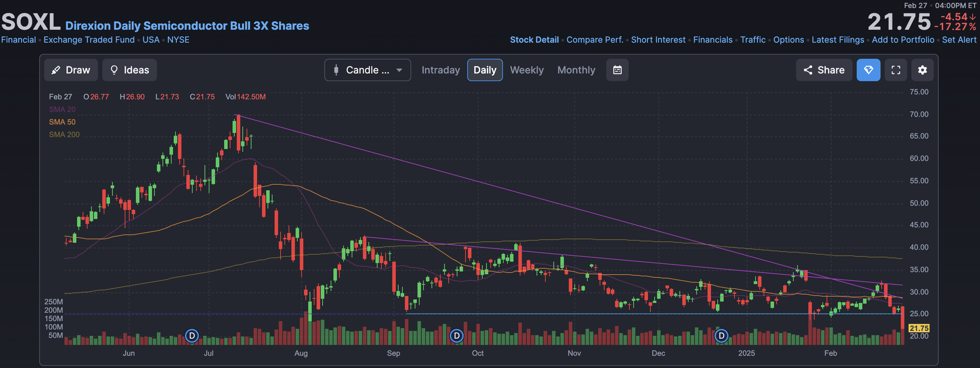Click the SOXL ticker symbol
Viewport: 980px width, 368px height.
[x=31, y=22]
